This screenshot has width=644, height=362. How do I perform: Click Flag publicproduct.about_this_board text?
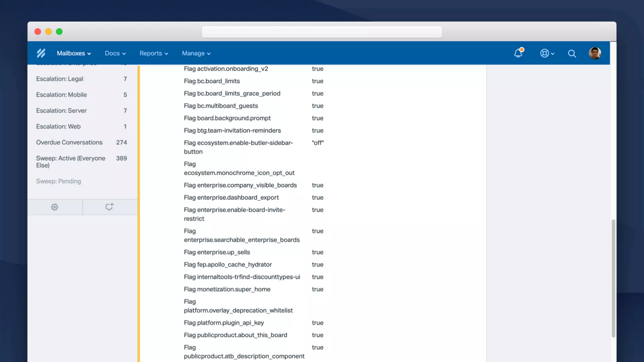(236, 335)
